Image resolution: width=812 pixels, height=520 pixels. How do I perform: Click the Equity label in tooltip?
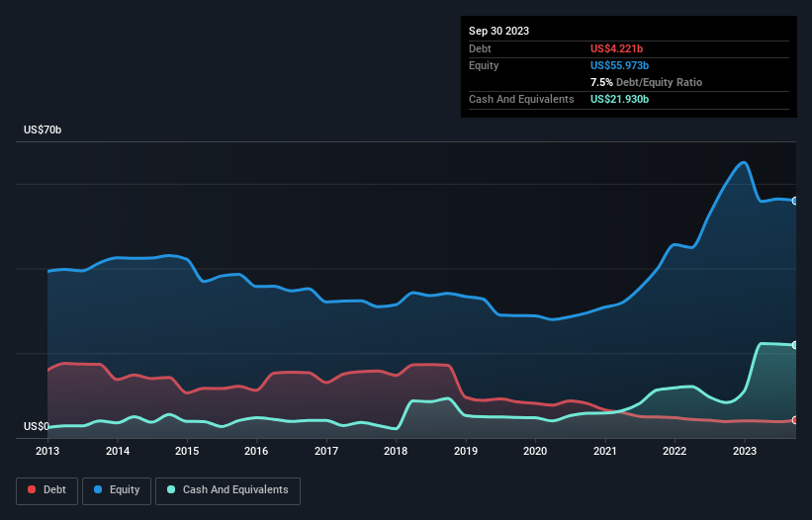(484, 65)
